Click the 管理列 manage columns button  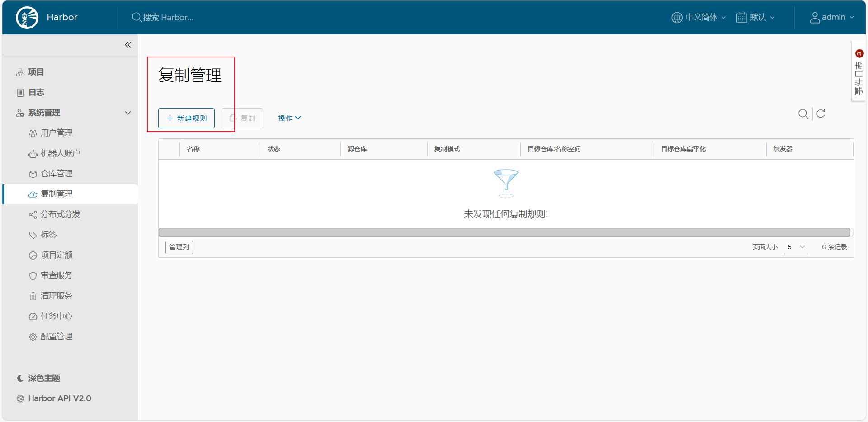pos(179,247)
